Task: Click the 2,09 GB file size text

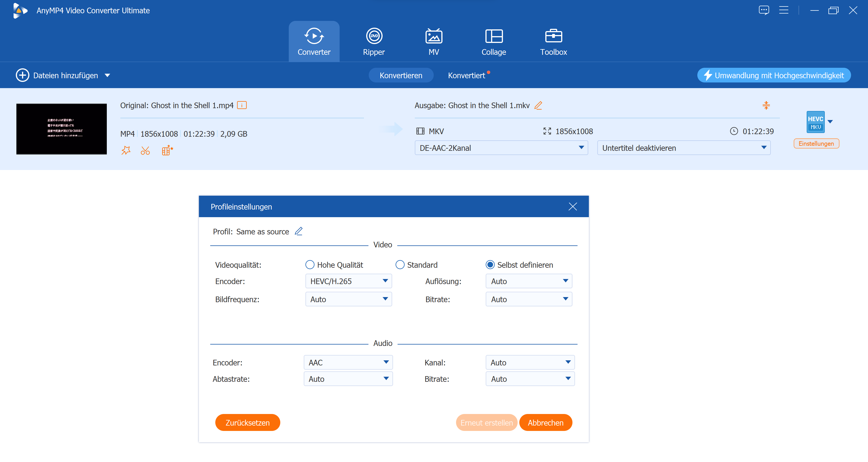Action: tap(233, 134)
